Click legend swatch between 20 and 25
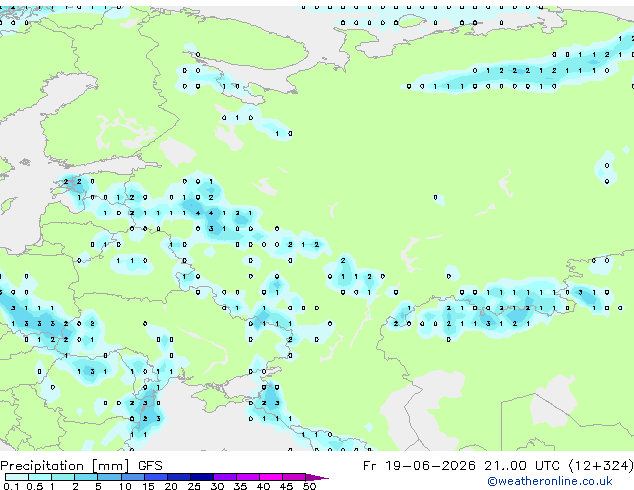The image size is (634, 490). click(179, 477)
